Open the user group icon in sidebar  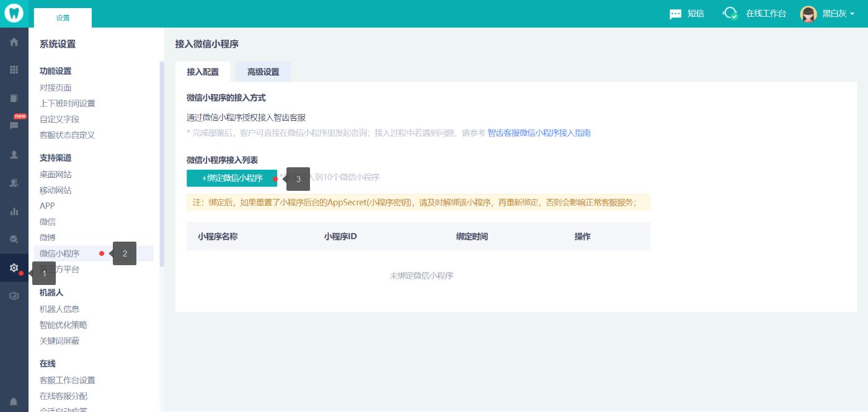point(14,183)
